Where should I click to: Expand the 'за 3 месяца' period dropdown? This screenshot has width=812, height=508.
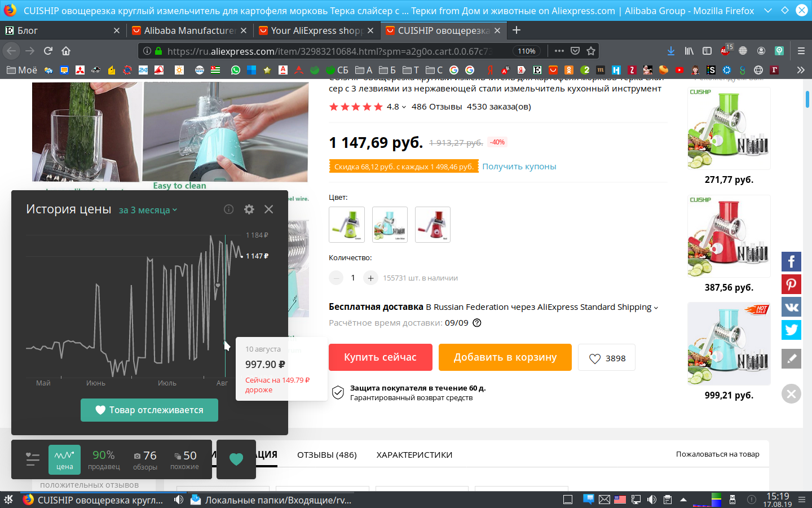coord(148,210)
